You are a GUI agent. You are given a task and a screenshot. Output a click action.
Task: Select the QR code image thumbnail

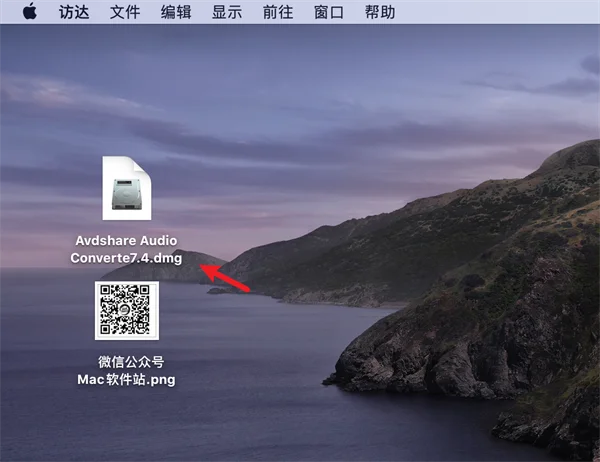[127, 310]
